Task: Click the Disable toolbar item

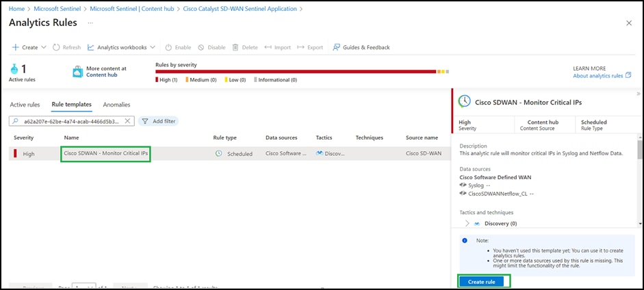Action: tap(211, 47)
